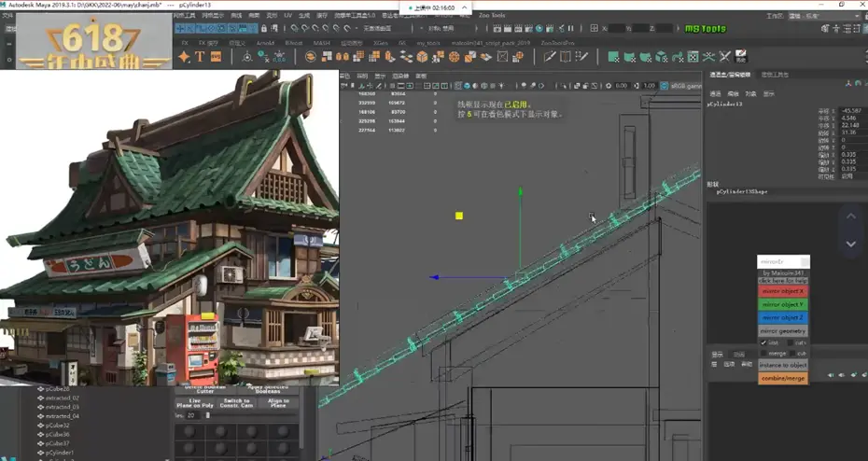Switch to the my_tools shelf tab
Viewport: 868px width, 461px height.
pyautogui.click(x=428, y=43)
